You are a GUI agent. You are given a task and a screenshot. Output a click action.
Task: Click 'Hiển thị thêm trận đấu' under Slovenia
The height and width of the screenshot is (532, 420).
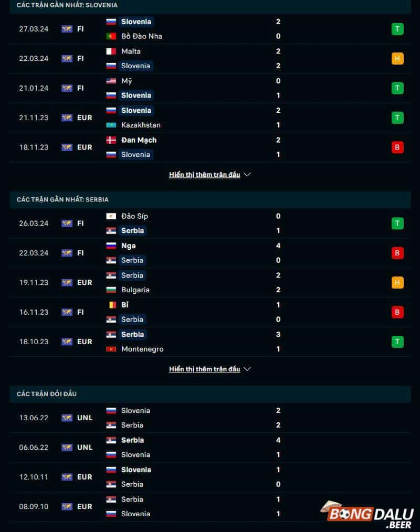204,175
